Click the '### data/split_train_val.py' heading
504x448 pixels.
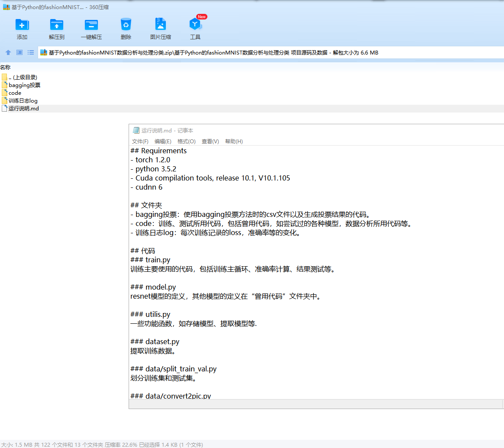pos(174,369)
